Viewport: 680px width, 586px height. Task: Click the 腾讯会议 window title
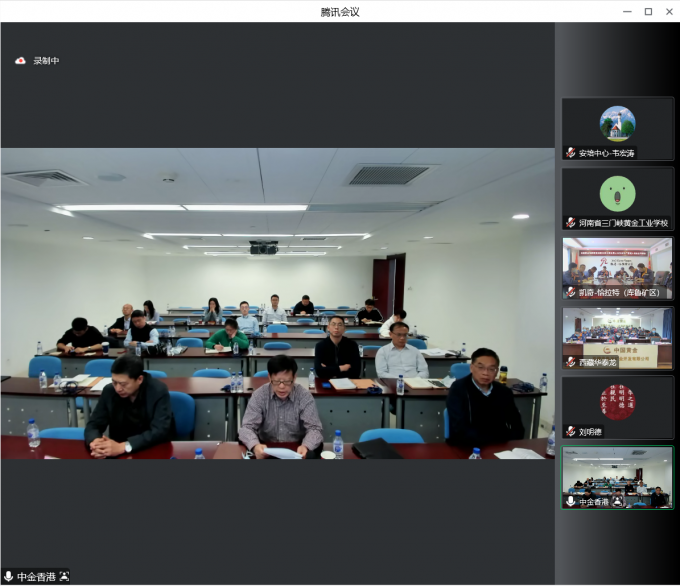[340, 12]
